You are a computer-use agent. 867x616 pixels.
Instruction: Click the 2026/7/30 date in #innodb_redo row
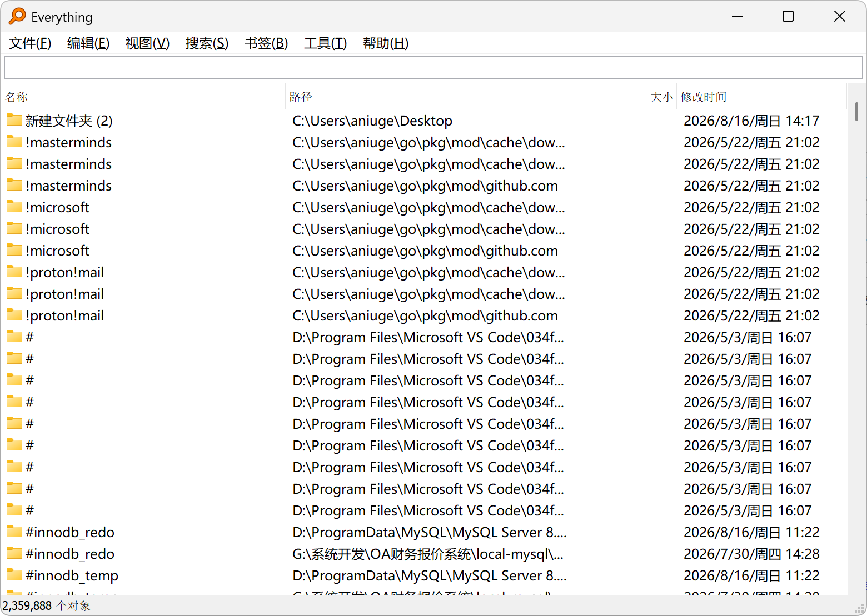[751, 554]
